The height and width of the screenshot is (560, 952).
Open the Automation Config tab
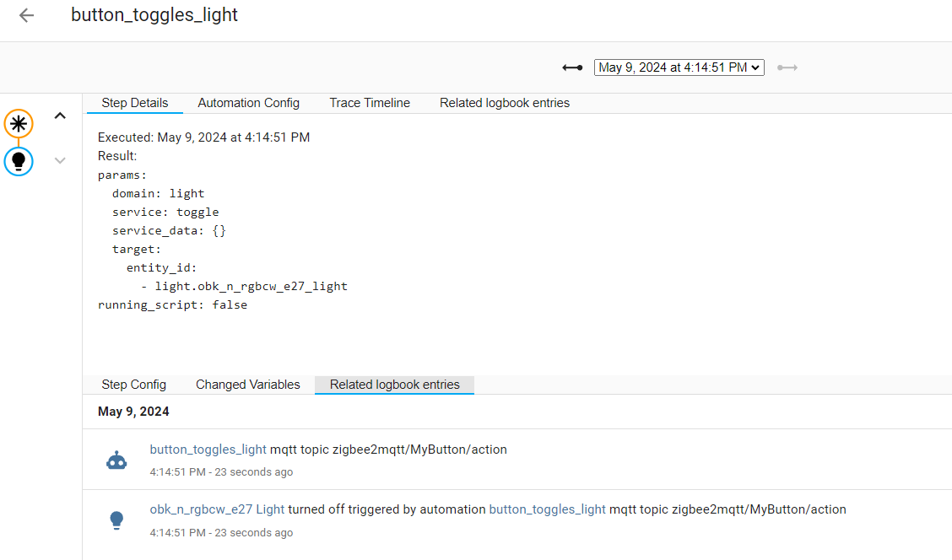click(x=248, y=103)
